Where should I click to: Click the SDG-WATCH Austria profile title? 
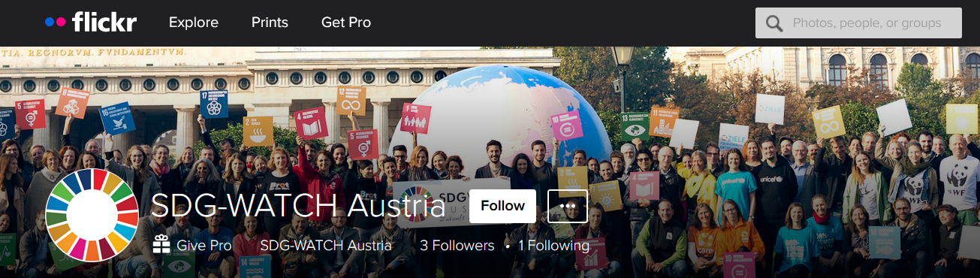pos(298,206)
